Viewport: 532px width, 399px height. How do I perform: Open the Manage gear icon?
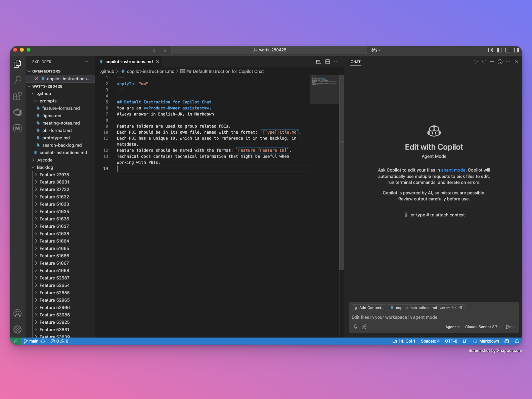click(x=17, y=329)
